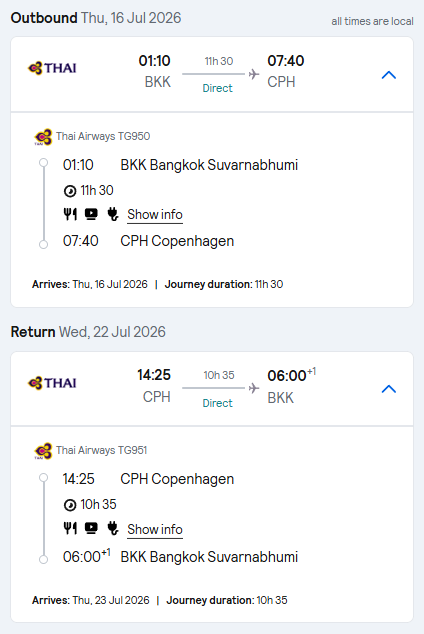Click the clock icon next to 10h 35
424x634 pixels.
click(x=70, y=505)
